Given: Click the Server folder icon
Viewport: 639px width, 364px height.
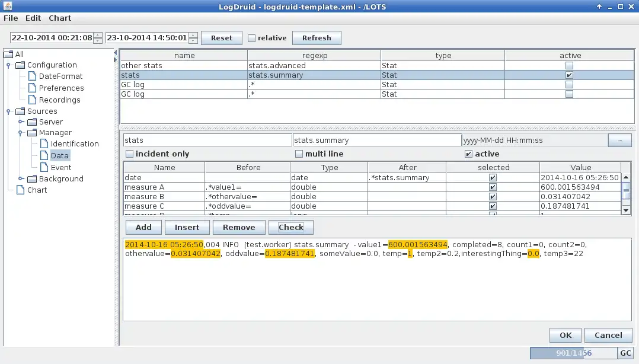Looking at the screenshot, I should (32, 122).
